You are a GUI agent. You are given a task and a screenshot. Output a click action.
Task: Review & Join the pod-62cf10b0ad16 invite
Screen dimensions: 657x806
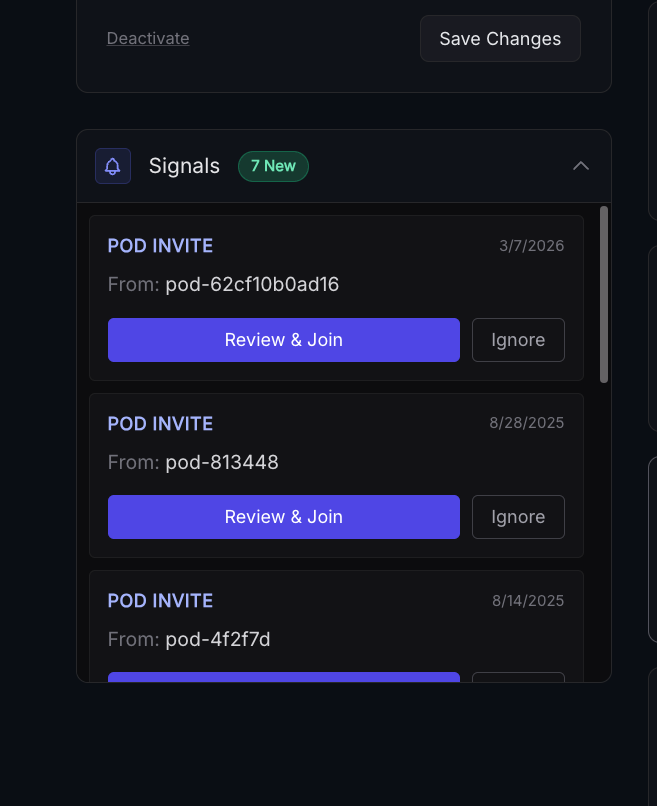coord(284,340)
